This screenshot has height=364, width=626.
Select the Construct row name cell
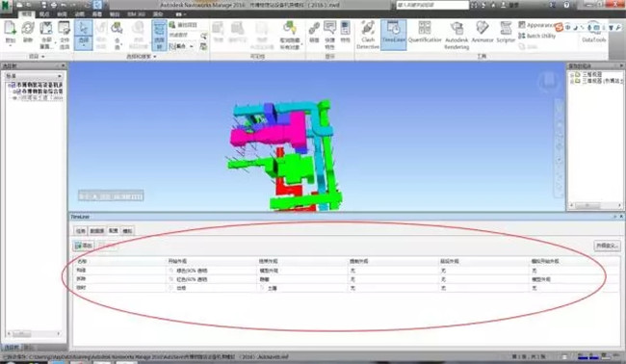tap(119, 271)
